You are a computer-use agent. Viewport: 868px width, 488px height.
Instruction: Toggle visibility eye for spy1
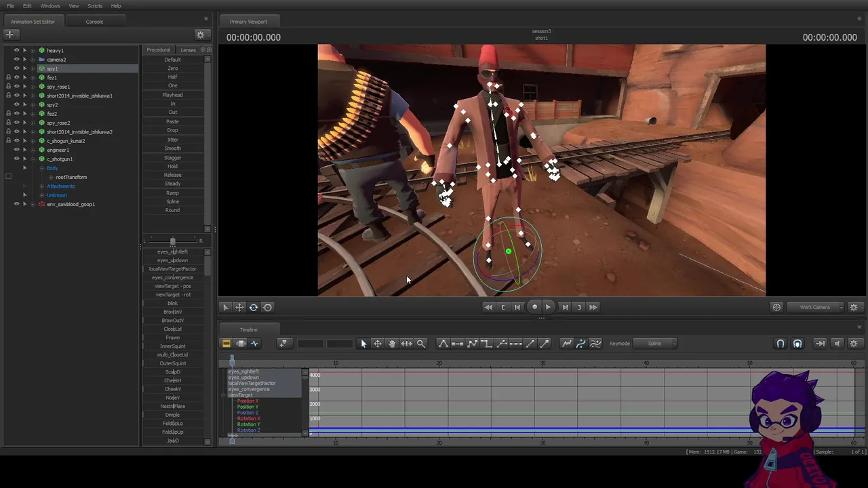[x=16, y=68]
